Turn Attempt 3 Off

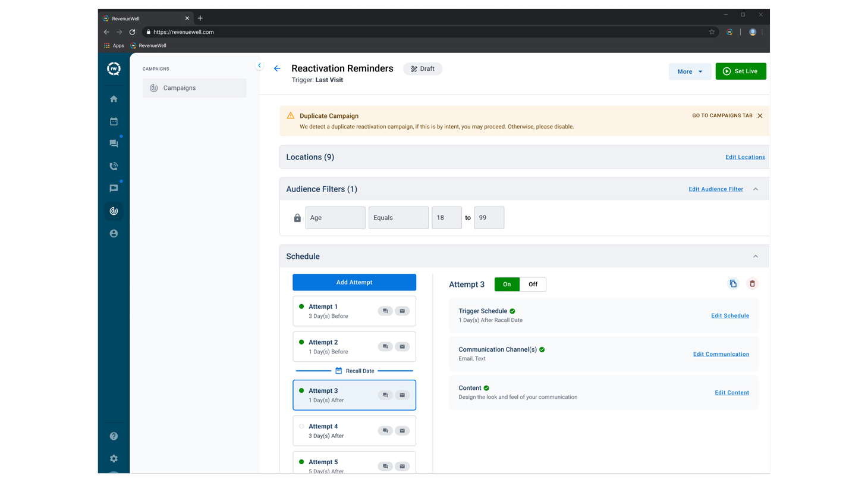click(533, 284)
